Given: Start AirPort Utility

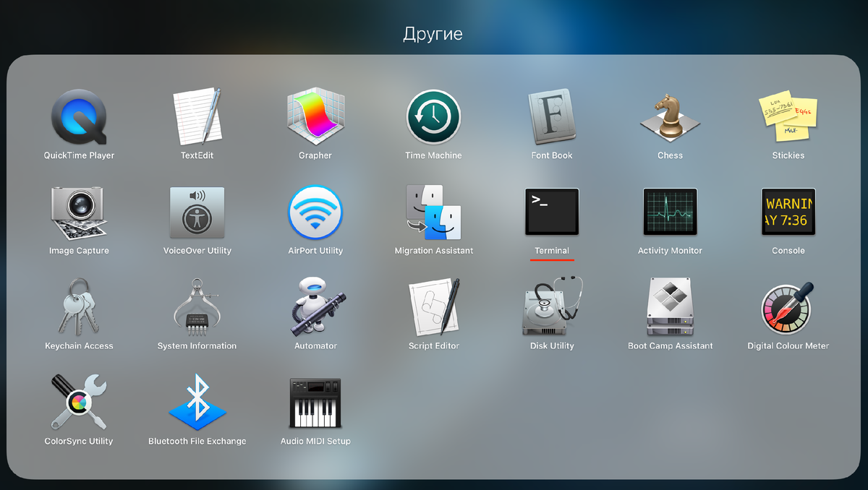Looking at the screenshot, I should (315, 212).
